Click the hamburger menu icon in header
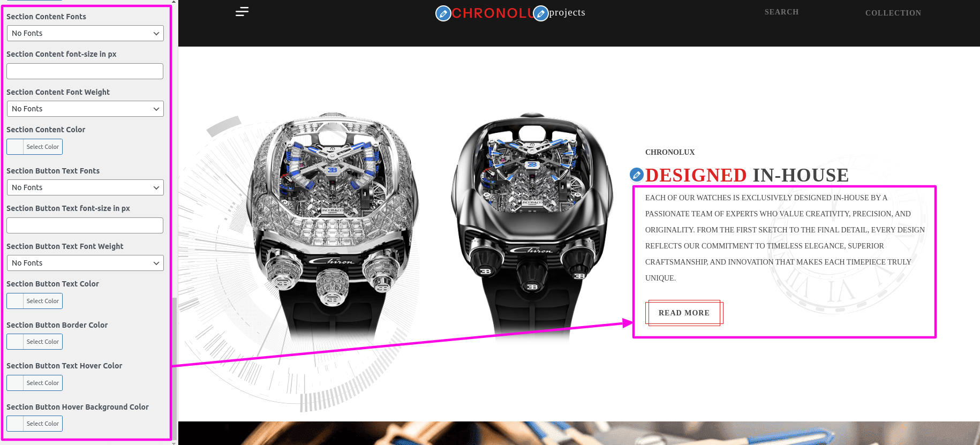This screenshot has width=980, height=445. point(242,12)
